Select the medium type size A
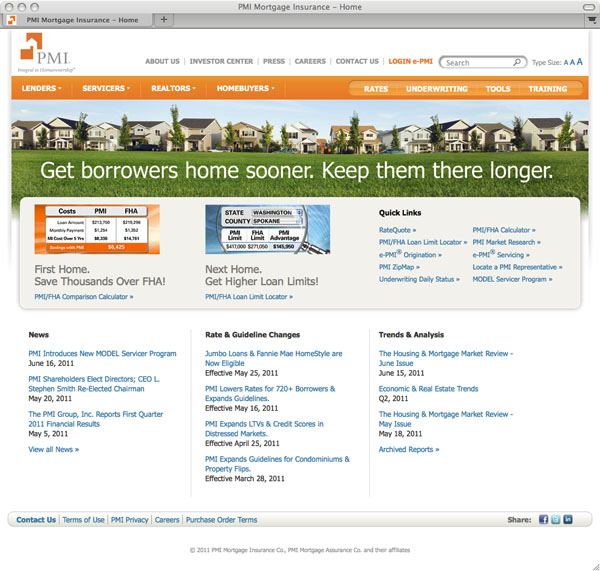The width and height of the screenshot is (600, 571). (x=572, y=62)
